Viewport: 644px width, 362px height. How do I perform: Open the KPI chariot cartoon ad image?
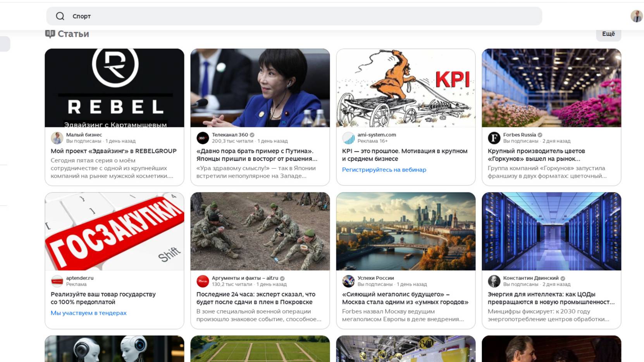(x=406, y=87)
